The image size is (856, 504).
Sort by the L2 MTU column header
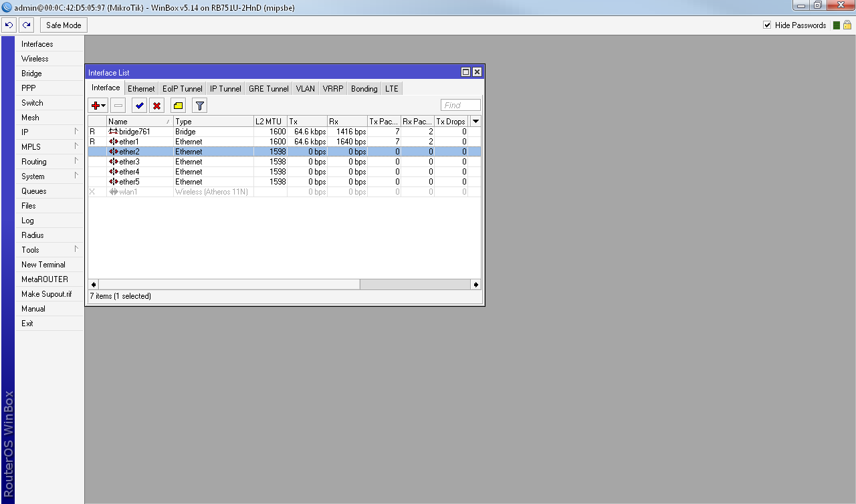point(270,122)
